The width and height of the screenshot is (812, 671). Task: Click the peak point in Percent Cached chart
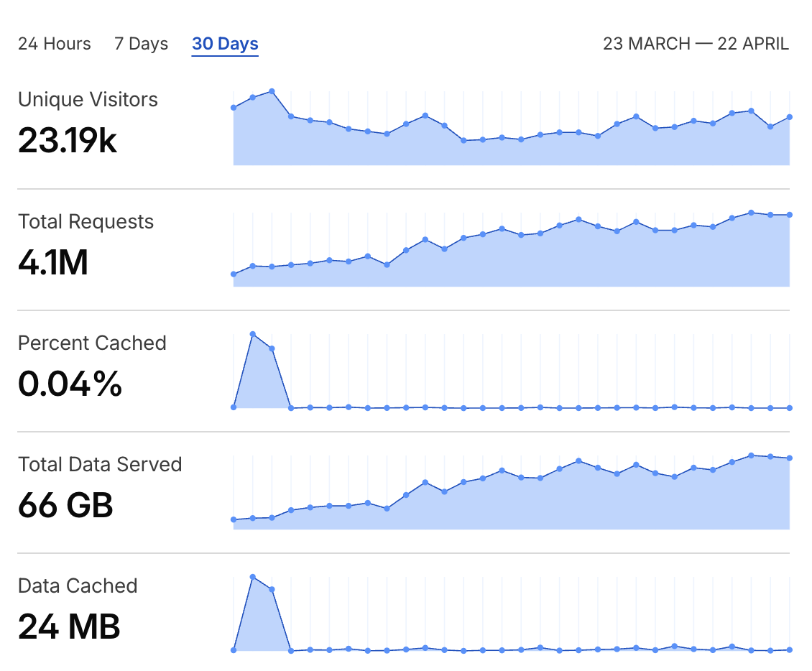click(253, 334)
